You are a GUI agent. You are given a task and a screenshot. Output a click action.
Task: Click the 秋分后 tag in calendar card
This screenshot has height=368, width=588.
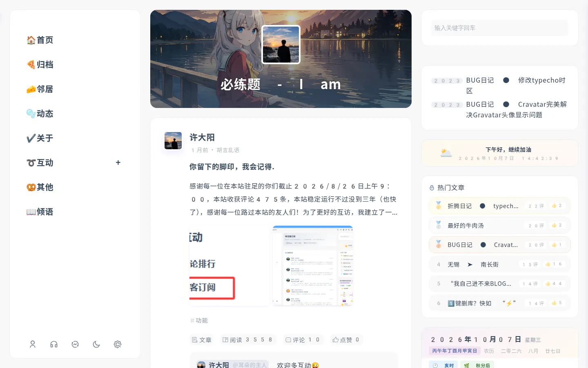pyautogui.click(x=477, y=365)
